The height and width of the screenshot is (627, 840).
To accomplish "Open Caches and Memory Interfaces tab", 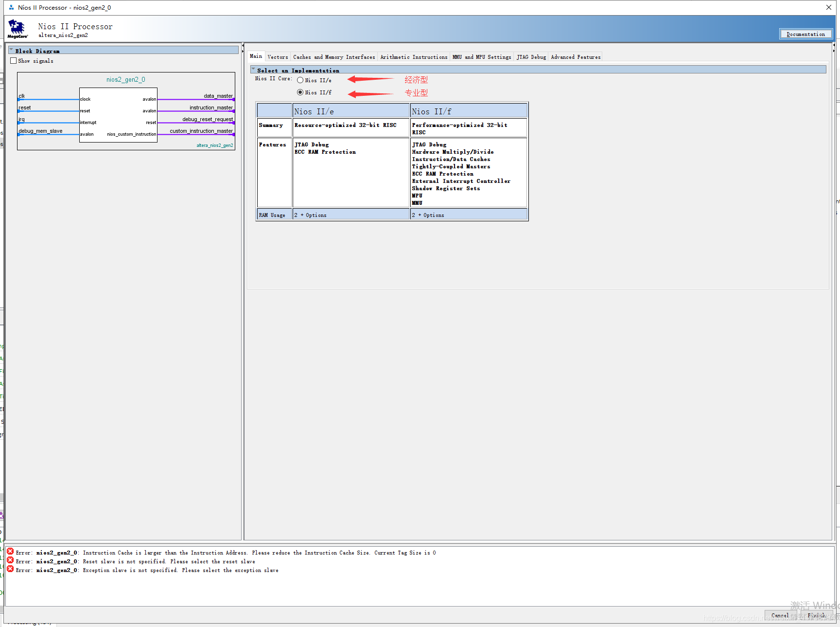I will [x=334, y=57].
